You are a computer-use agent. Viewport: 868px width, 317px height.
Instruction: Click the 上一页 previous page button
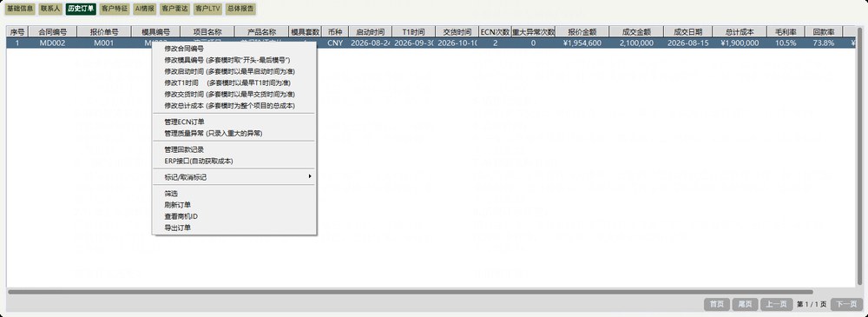[777, 304]
